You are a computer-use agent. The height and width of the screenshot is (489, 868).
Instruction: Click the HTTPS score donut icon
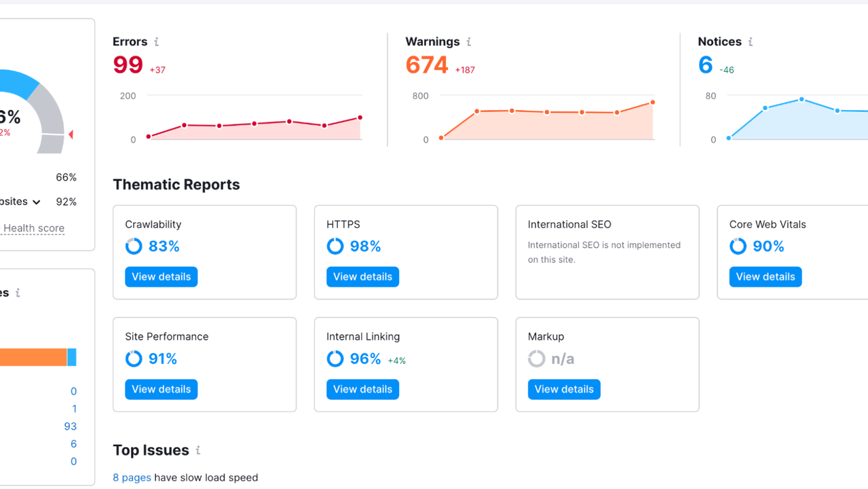(335, 247)
